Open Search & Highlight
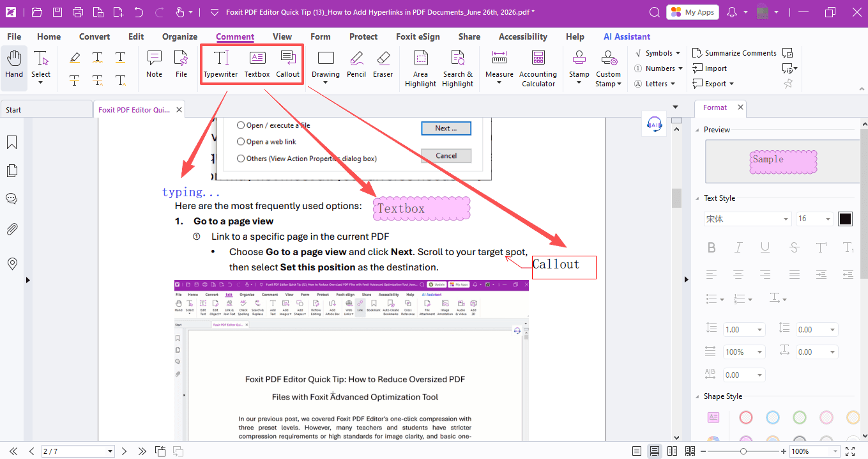This screenshot has width=868, height=459. [x=457, y=68]
